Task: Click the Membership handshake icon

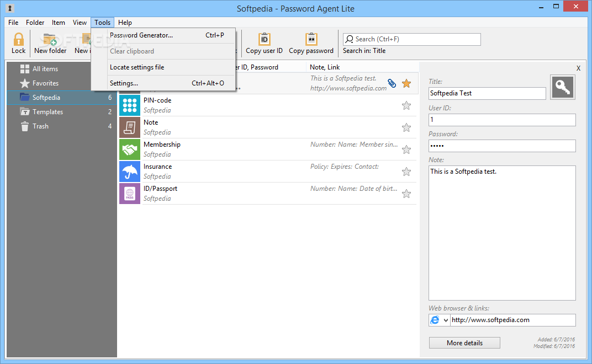Action: (129, 149)
